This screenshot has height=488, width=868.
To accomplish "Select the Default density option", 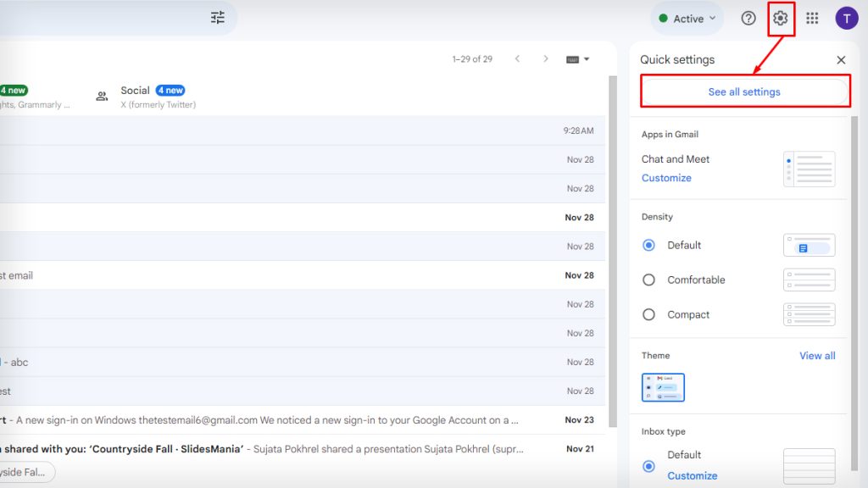I will point(648,245).
